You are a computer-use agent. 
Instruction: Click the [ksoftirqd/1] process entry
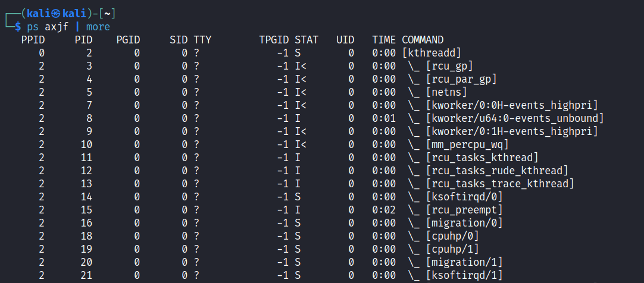[x=464, y=275]
